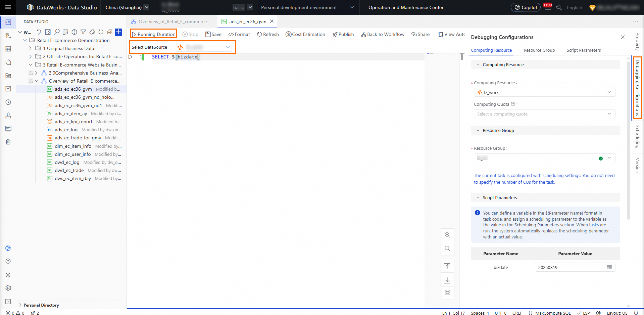The image size is (644, 315).
Task: Open the Version side tab
Action: 637,166
